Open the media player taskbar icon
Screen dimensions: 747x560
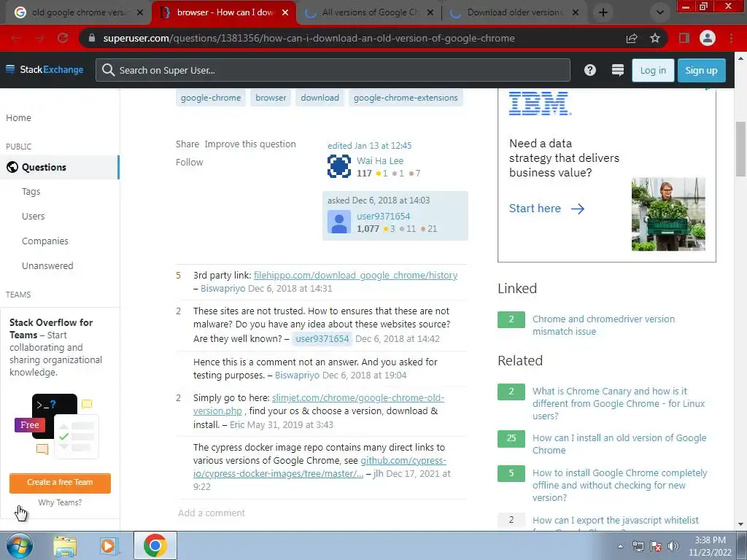(x=109, y=546)
